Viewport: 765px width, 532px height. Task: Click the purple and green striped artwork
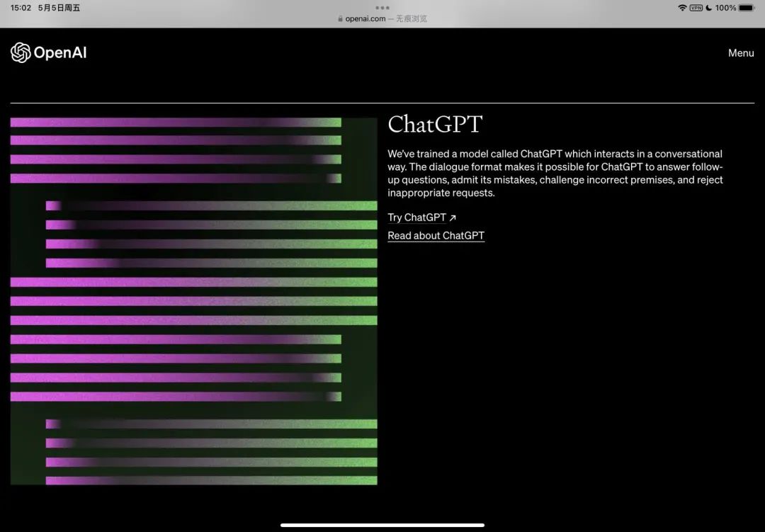pos(193,301)
